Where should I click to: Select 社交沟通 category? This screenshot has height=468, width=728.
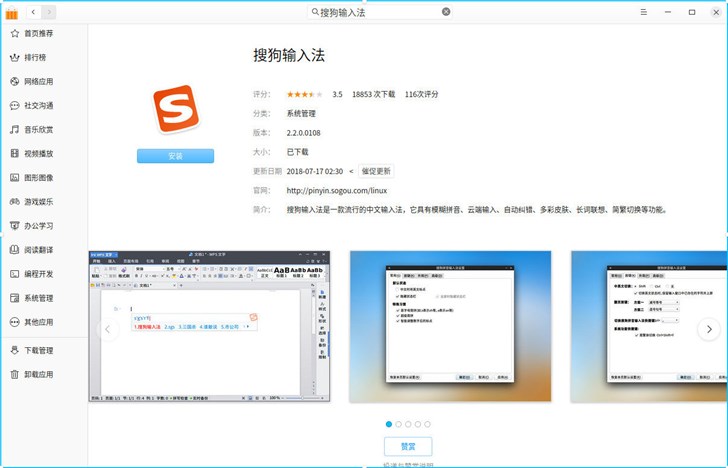coord(39,105)
